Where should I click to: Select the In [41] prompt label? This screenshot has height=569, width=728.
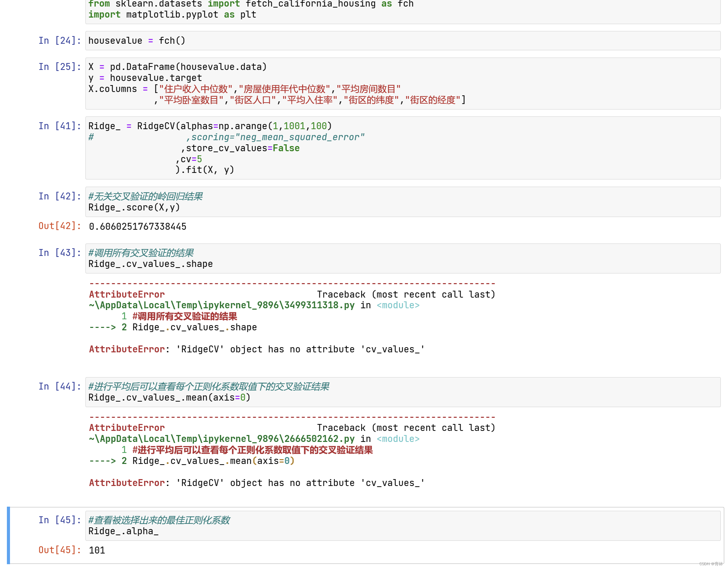(x=60, y=126)
